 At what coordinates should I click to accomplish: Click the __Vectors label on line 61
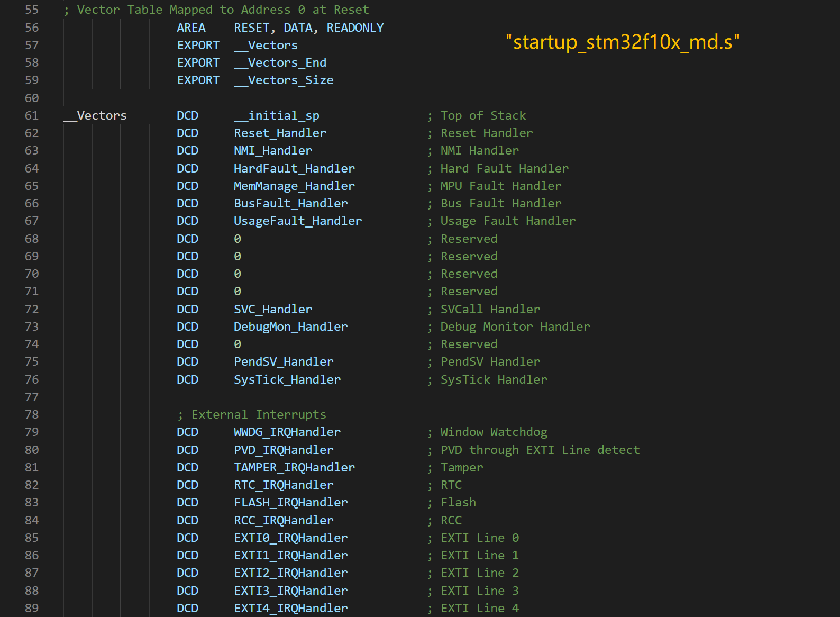coord(95,115)
